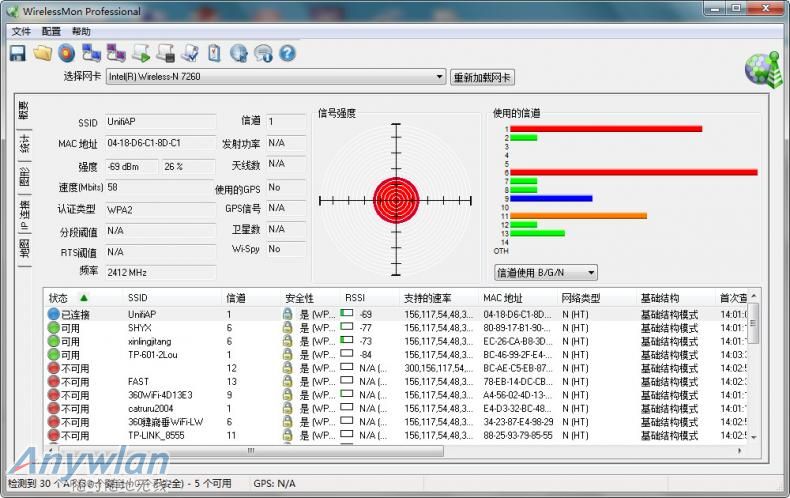Select the xinlingitang network row
The height and width of the screenshot is (498, 790).
tap(150, 341)
